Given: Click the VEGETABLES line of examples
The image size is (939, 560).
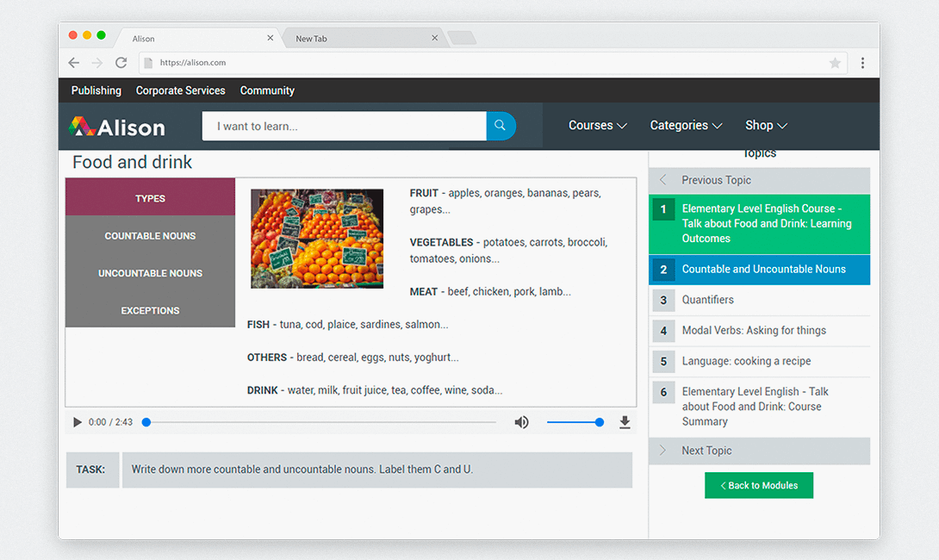Looking at the screenshot, I should click(x=508, y=251).
